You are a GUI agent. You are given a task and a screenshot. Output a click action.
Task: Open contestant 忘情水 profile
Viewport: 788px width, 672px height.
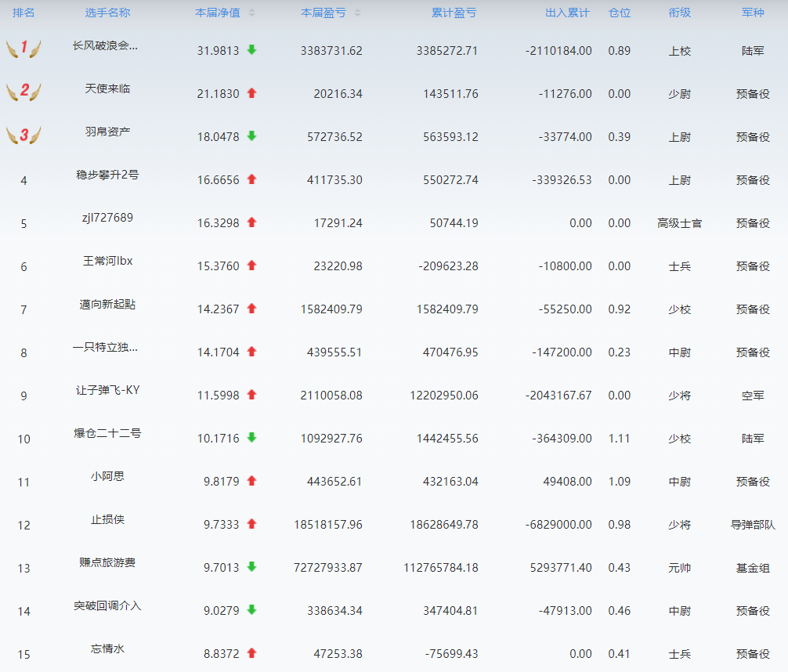pyautogui.click(x=107, y=649)
